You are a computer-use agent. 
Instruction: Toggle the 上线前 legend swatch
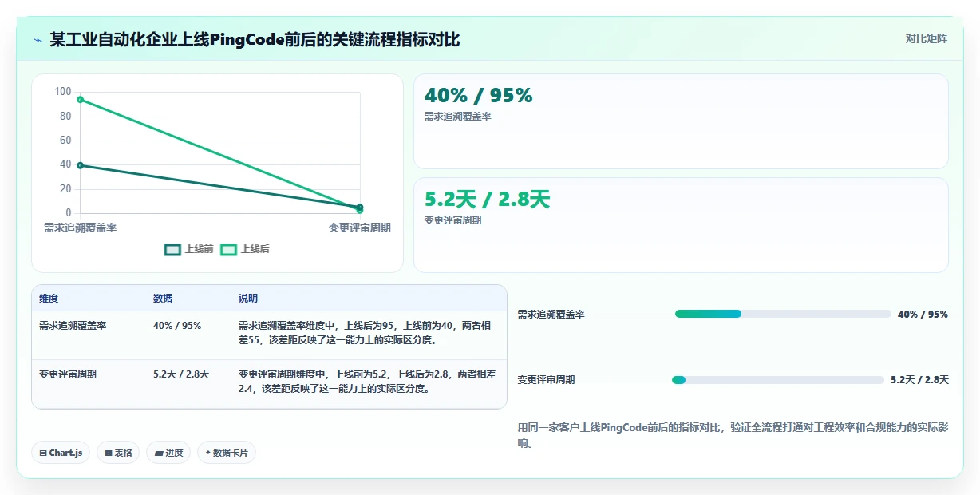172,249
